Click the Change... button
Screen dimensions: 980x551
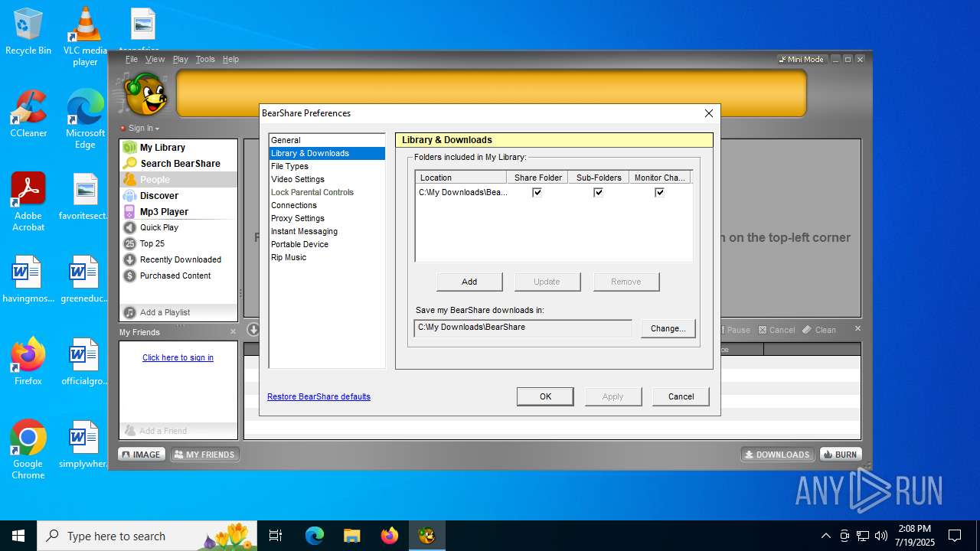pyautogui.click(x=668, y=328)
